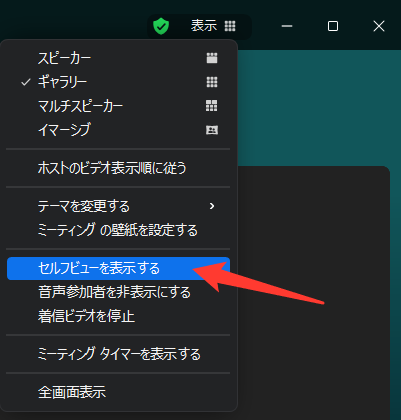Viewport: 401px width, 420px height.
Task: Click the grid icon beside 表示
Action: pyautogui.click(x=230, y=26)
